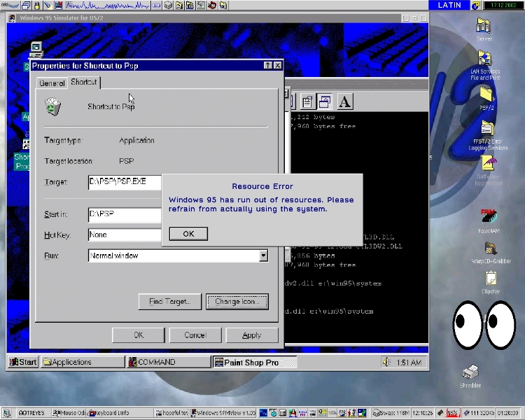Open the Software Registration icon
525x420 pixels.
489,171
